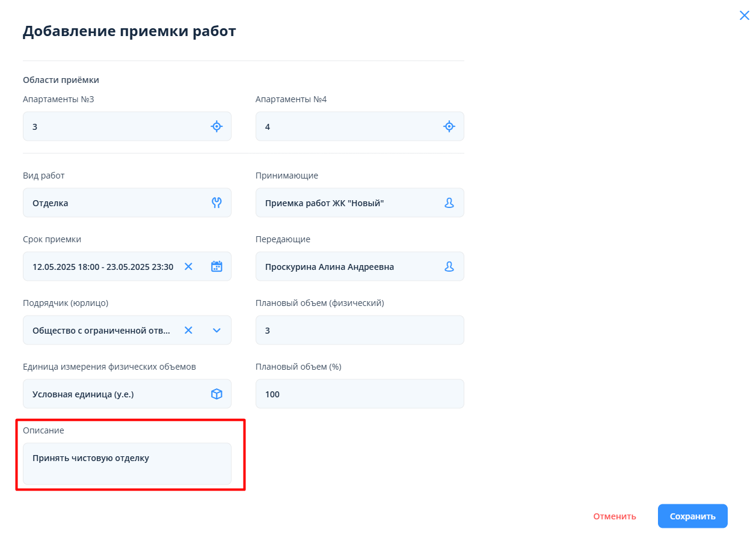Click the cube icon in Единица измерения field

(217, 394)
